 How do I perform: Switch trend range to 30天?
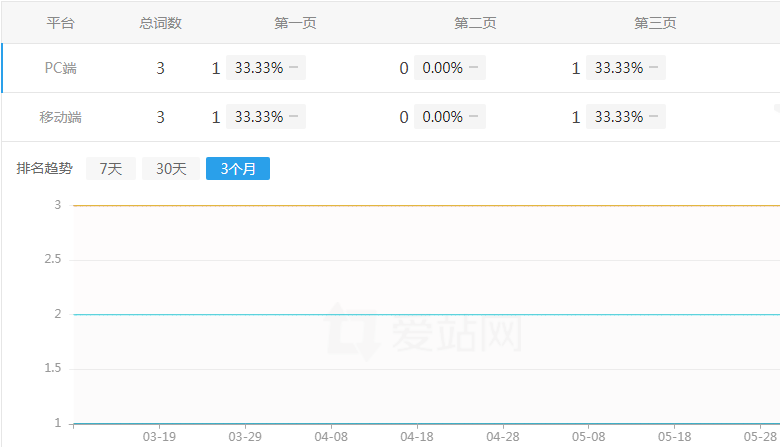(x=170, y=169)
